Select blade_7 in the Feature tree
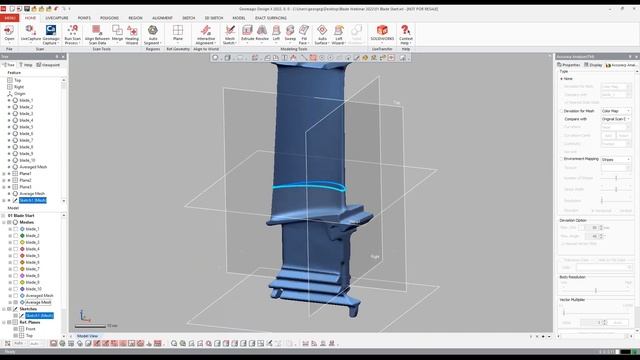Screen dimensions: 640x360 click(26, 140)
